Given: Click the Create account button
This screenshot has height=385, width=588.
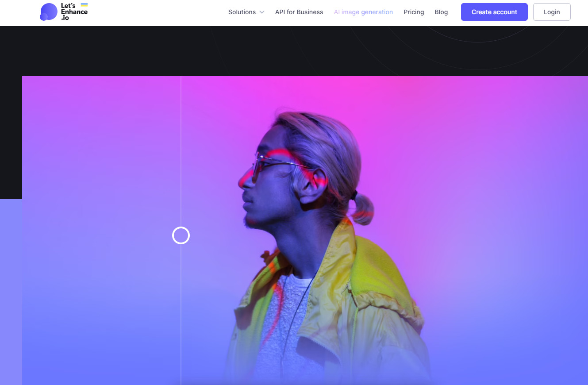Looking at the screenshot, I should click(494, 12).
